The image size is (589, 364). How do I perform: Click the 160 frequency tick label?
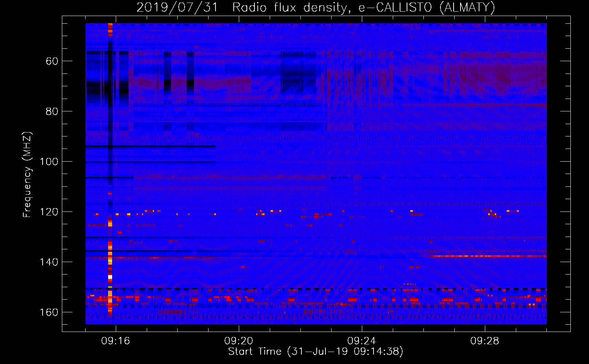[x=49, y=312]
